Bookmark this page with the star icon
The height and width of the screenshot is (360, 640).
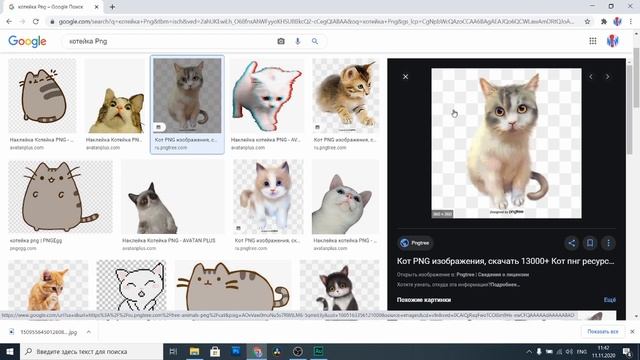click(587, 22)
